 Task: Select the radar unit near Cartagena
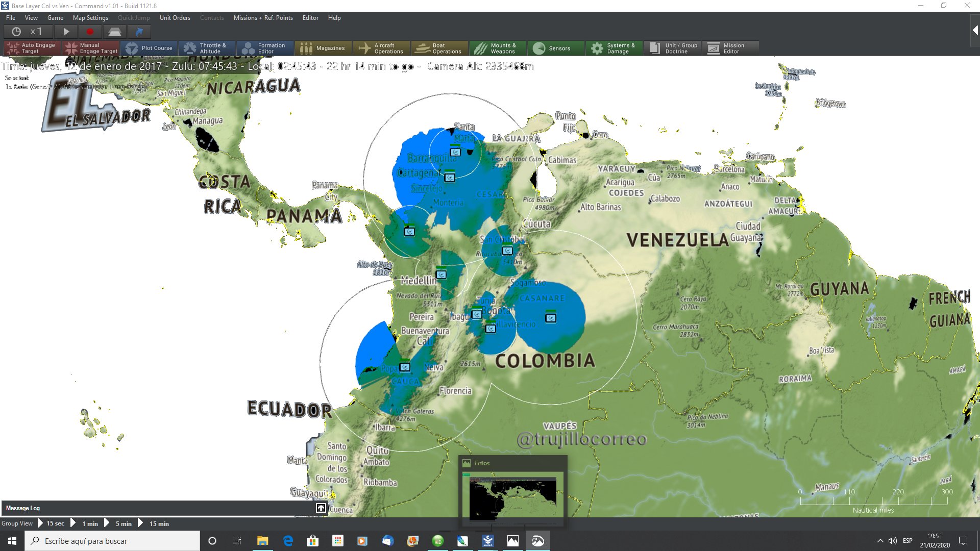point(449,177)
